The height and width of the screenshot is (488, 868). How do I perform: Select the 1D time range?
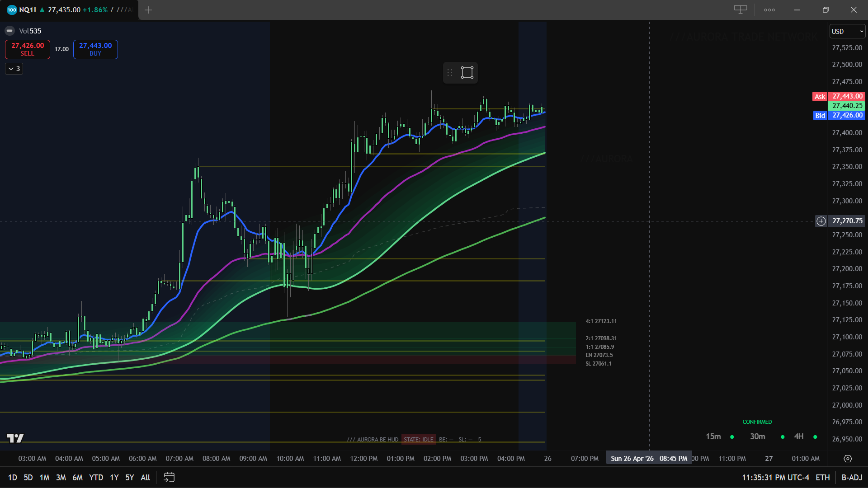coord(13,477)
